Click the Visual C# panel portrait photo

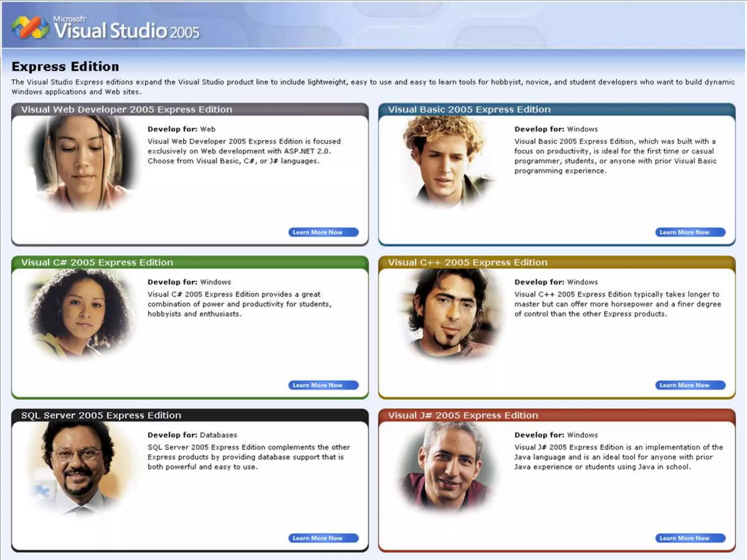tap(82, 314)
